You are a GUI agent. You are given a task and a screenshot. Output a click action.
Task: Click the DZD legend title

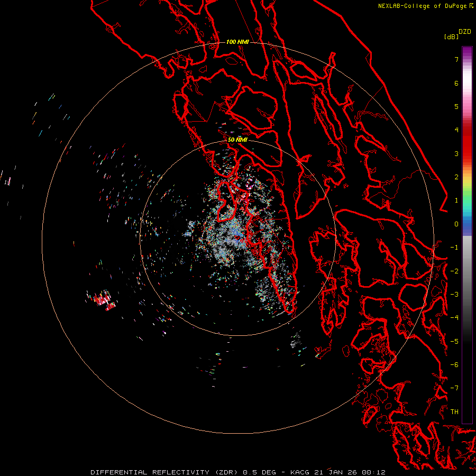point(465,32)
